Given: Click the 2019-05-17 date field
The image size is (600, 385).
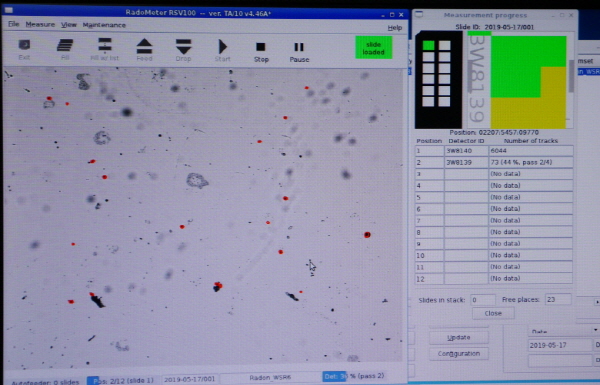Looking at the screenshot, I should 560,345.
